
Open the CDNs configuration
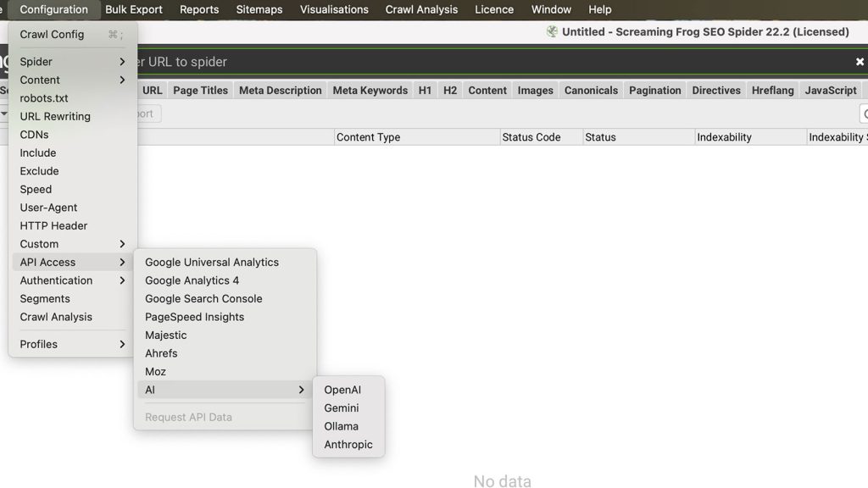[73, 135]
